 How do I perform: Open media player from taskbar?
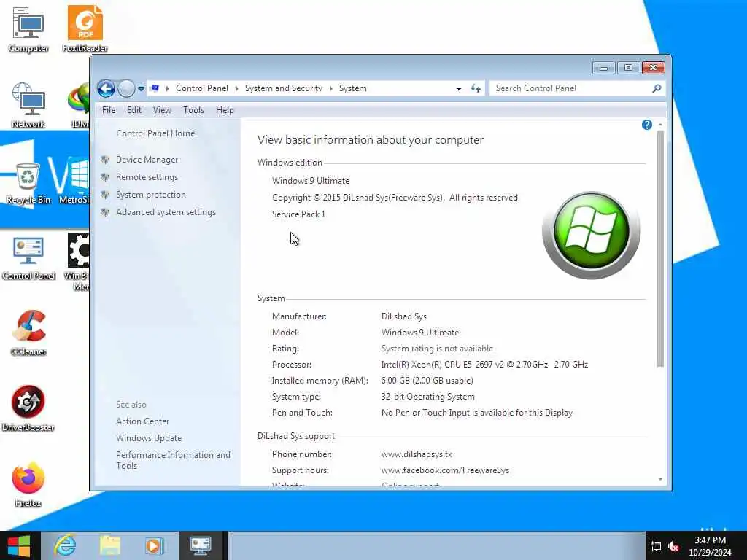click(x=155, y=545)
